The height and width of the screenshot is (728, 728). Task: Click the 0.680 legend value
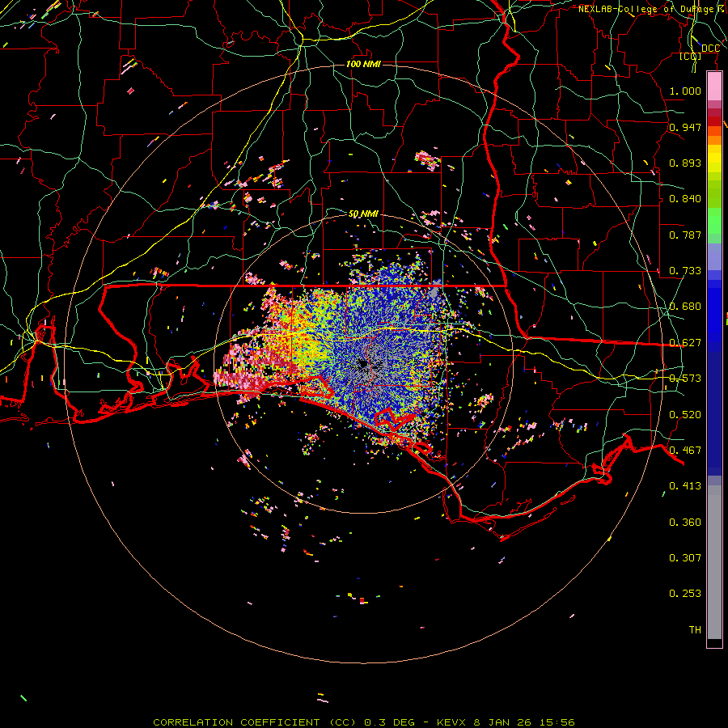[685, 307]
